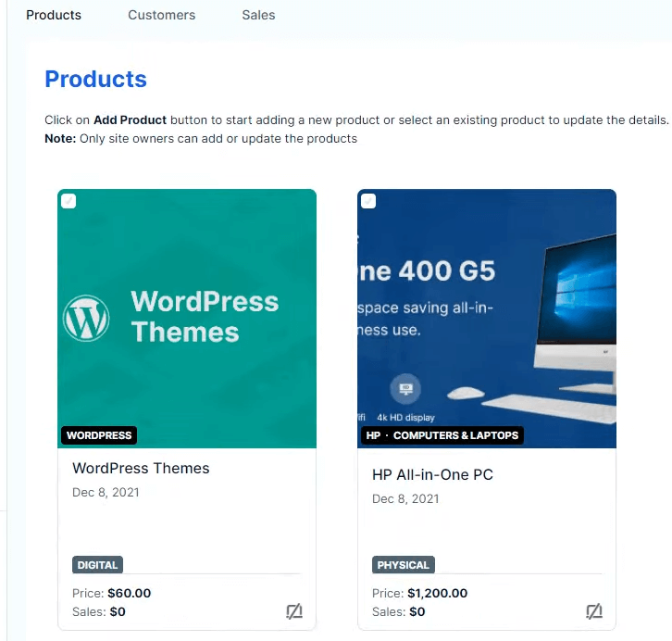Screen dimensions: 672x641
Task: Click the edit icon on WordPress Themes card
Action: pos(294,611)
